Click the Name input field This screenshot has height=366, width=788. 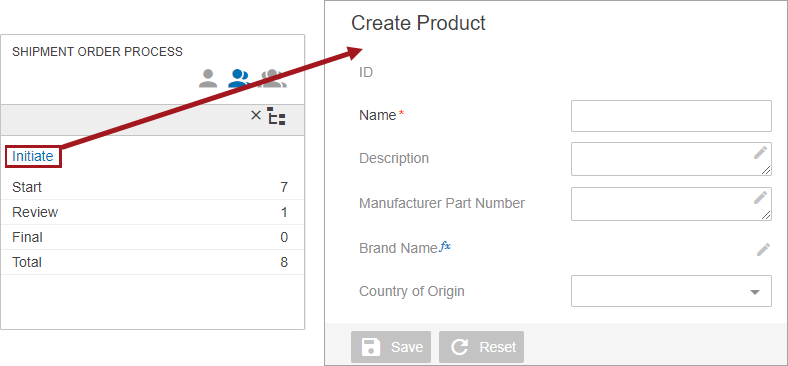point(671,116)
